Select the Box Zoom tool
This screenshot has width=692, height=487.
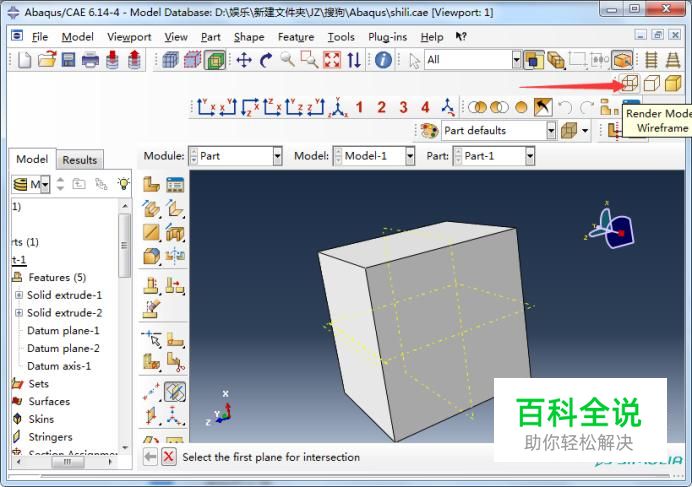[309, 60]
